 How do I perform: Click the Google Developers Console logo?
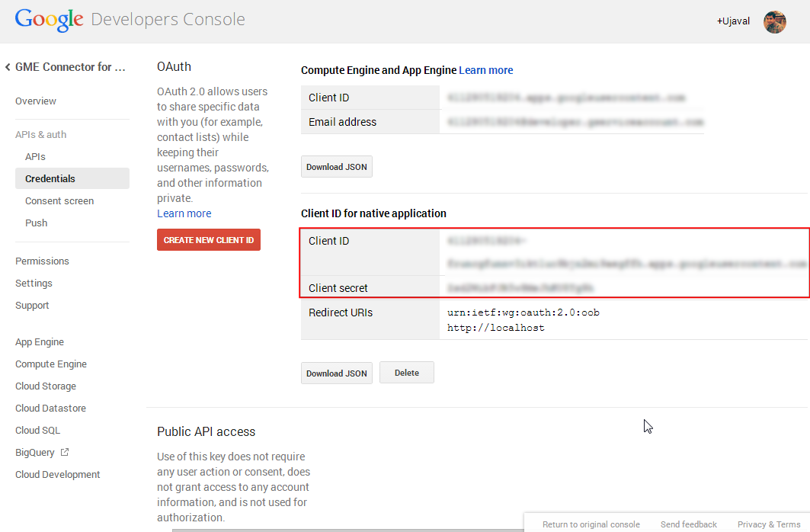point(130,20)
